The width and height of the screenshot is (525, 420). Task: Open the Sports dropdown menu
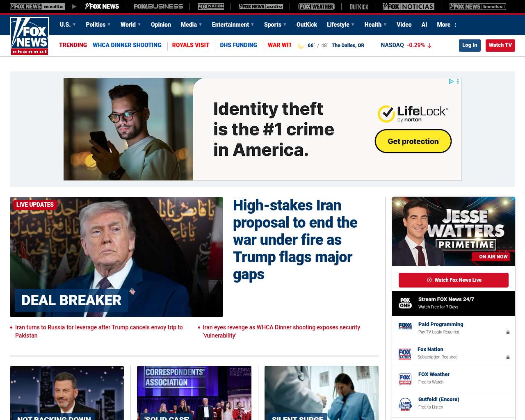tap(275, 25)
